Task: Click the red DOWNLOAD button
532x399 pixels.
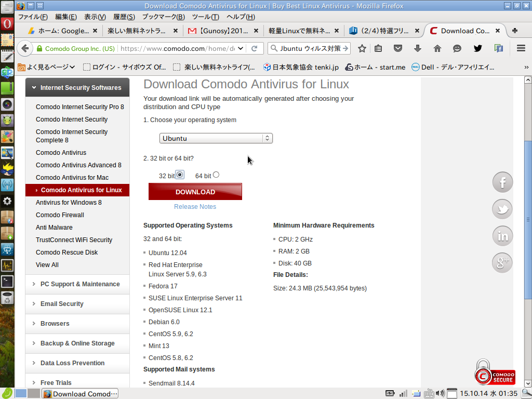Action: [x=195, y=192]
